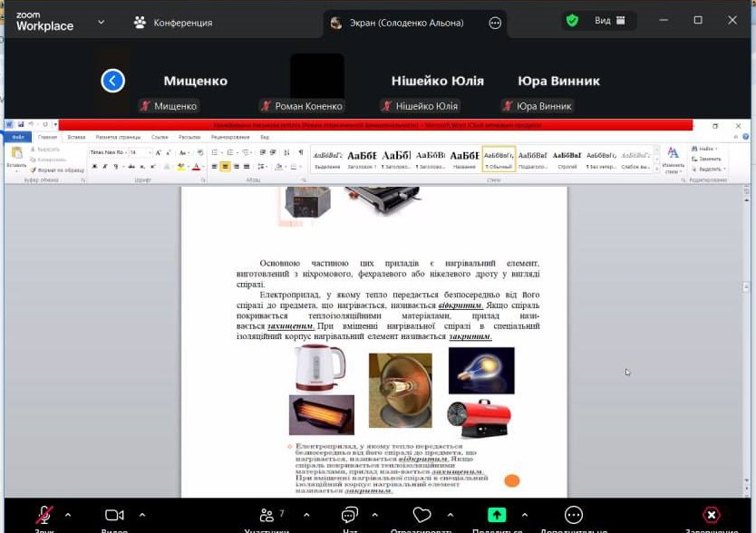Image resolution: width=756 pixels, height=533 pixels.
Task: Click the red end meeting button
Action: point(712,515)
